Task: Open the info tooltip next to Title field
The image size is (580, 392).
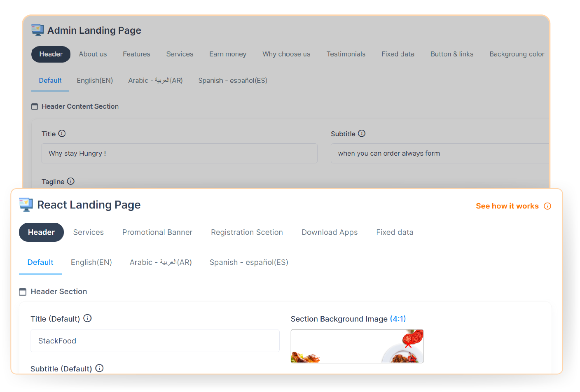Action: click(x=62, y=133)
